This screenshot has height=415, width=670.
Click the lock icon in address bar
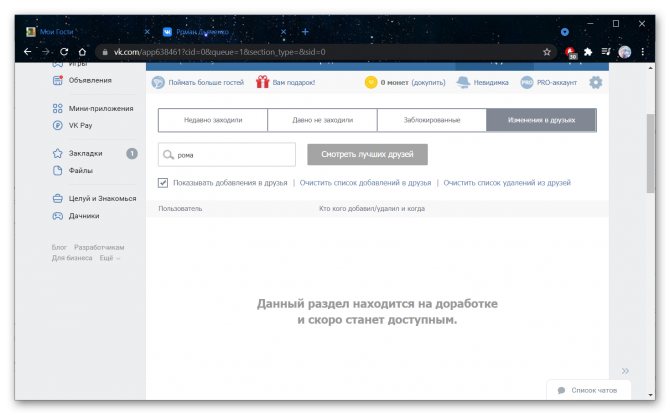click(x=105, y=52)
